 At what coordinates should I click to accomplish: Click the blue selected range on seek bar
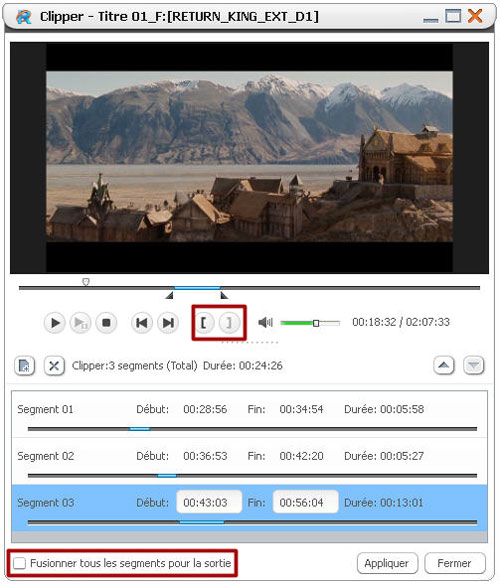[197, 288]
